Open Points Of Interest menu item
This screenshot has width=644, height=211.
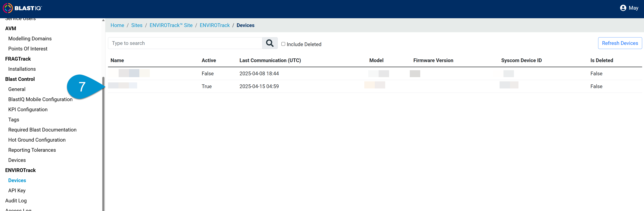pos(28,49)
